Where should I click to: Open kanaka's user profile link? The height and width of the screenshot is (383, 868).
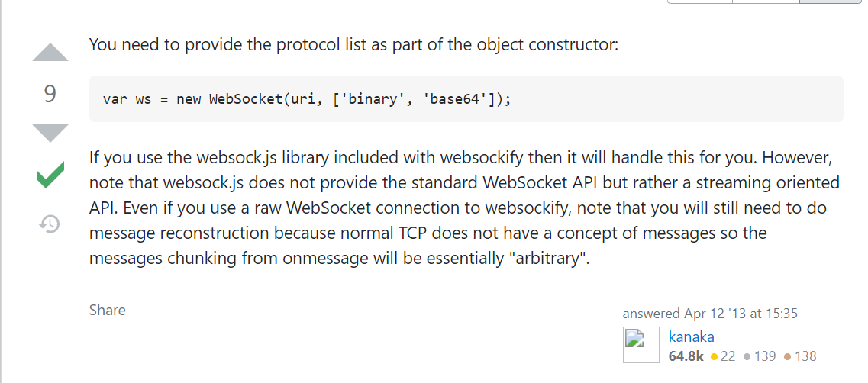click(691, 336)
